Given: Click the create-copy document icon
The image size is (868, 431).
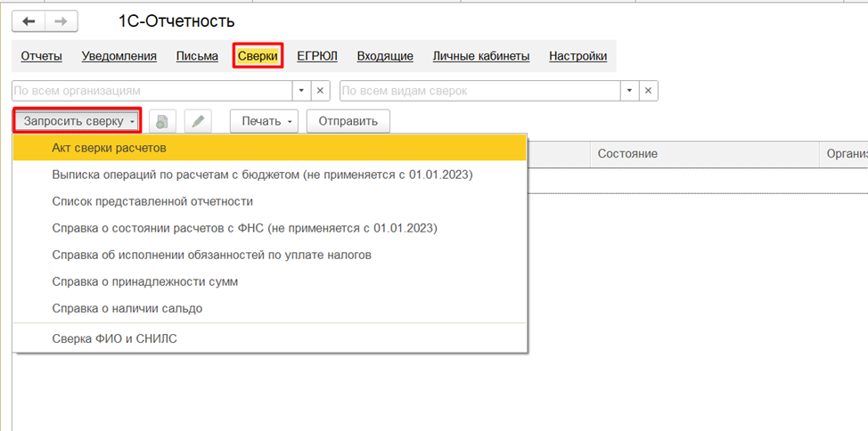Looking at the screenshot, I should click(x=161, y=121).
